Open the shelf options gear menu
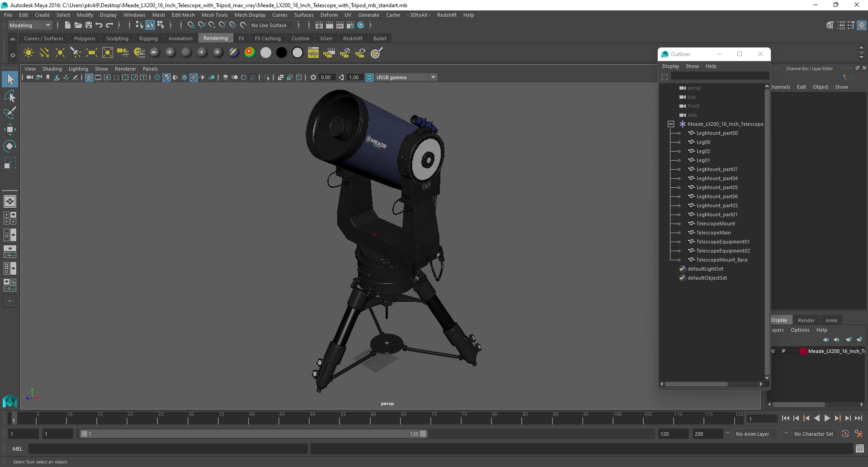 tap(13, 55)
